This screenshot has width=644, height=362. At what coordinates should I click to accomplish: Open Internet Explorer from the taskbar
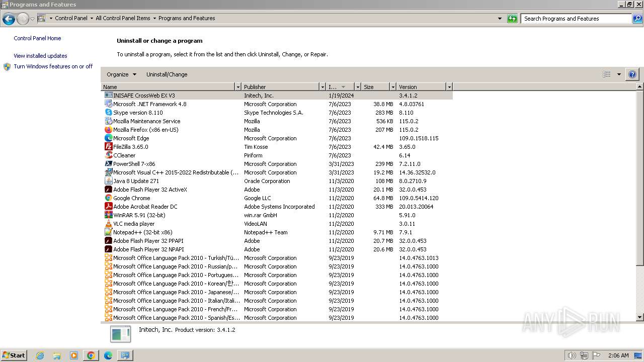point(40,355)
